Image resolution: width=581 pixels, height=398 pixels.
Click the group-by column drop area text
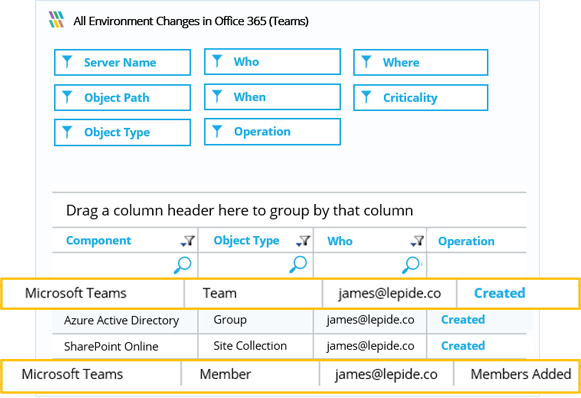(x=239, y=210)
